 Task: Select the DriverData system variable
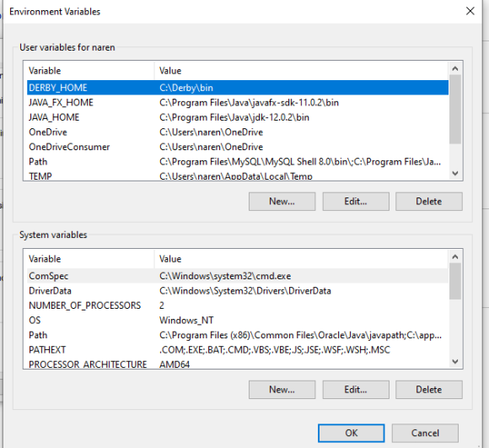[238, 291]
